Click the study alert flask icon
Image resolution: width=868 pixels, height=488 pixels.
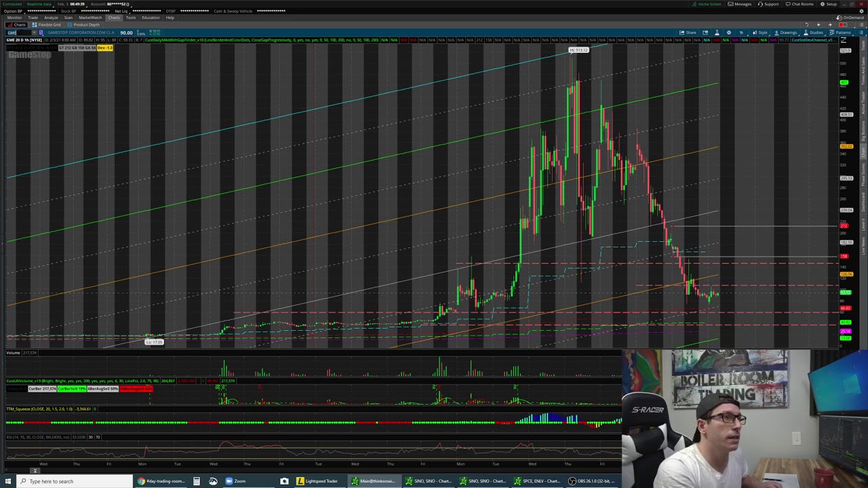pos(717,33)
